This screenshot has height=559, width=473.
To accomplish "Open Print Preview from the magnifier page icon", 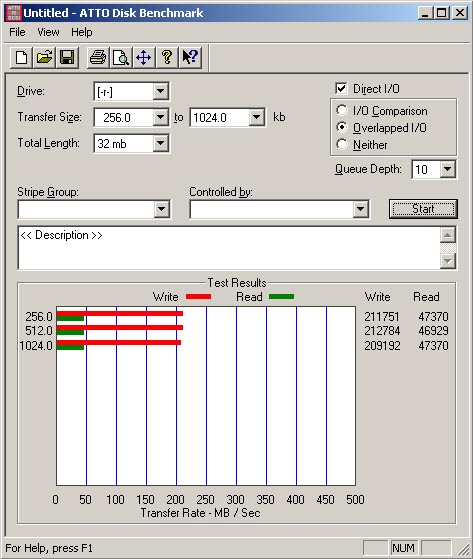I will coord(121,57).
